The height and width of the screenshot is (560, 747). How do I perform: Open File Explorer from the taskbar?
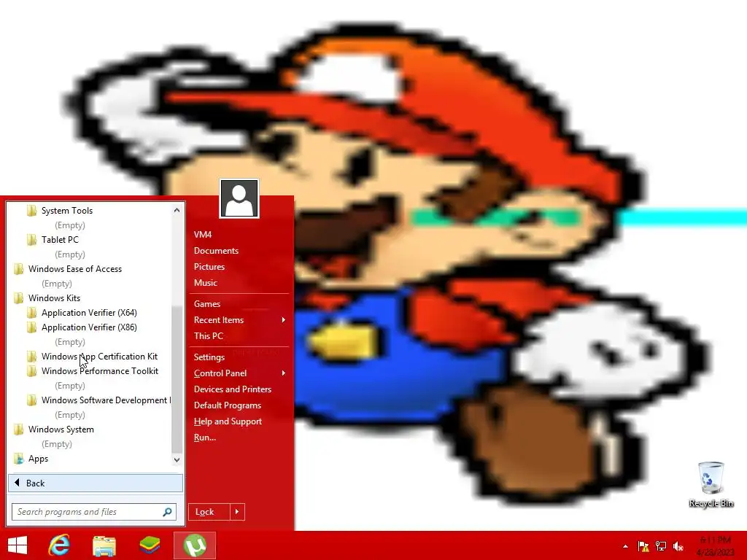(104, 545)
